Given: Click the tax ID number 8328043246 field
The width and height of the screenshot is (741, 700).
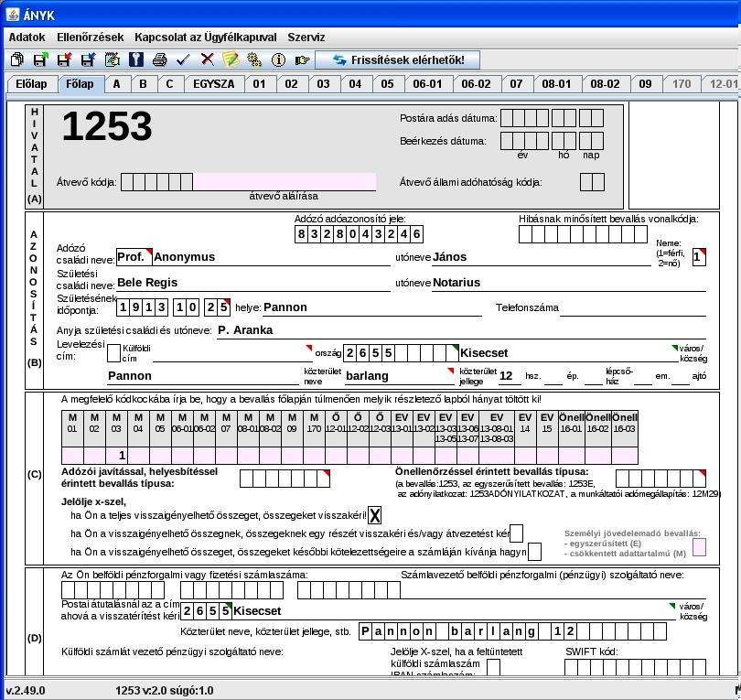Looking at the screenshot, I should 359,234.
